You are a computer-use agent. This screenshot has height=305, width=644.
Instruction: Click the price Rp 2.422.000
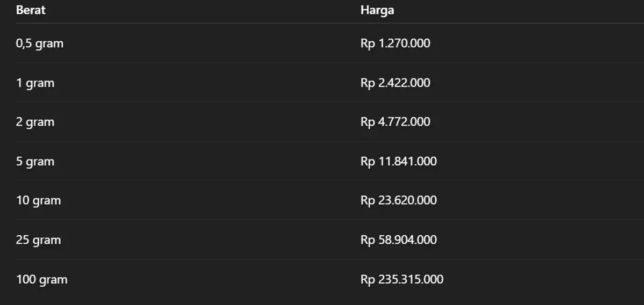click(395, 83)
